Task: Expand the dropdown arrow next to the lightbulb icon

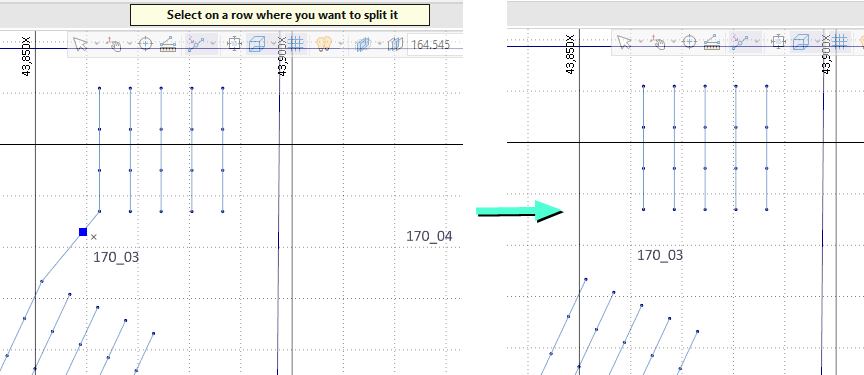Action: tap(342, 44)
